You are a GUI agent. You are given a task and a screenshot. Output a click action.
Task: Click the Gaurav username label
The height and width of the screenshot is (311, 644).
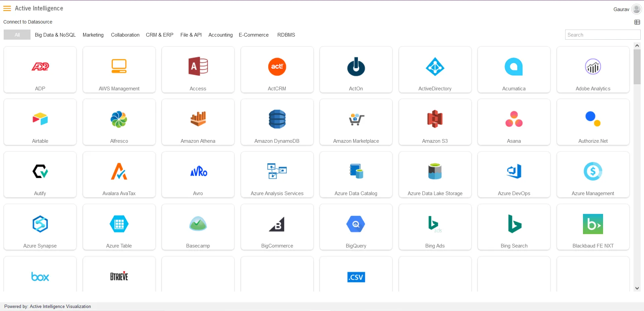[621, 9]
